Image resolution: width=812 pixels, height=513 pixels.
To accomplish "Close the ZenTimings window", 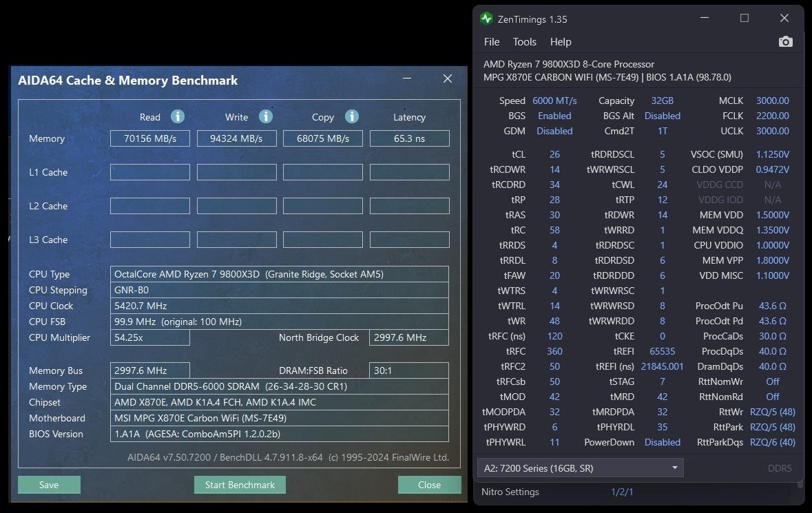I will click(x=784, y=18).
